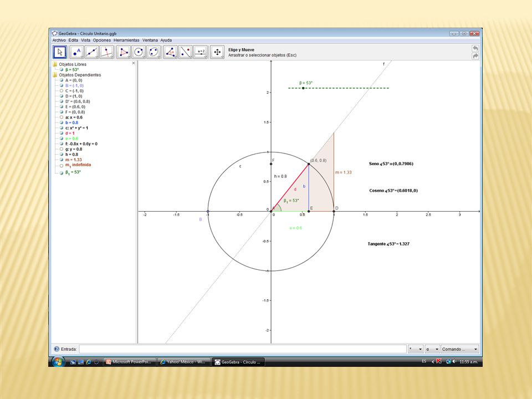Switch to Microsoft PowerPoint taskbar button
Image resolution: width=532 pixels, height=399 pixels.
(129, 362)
